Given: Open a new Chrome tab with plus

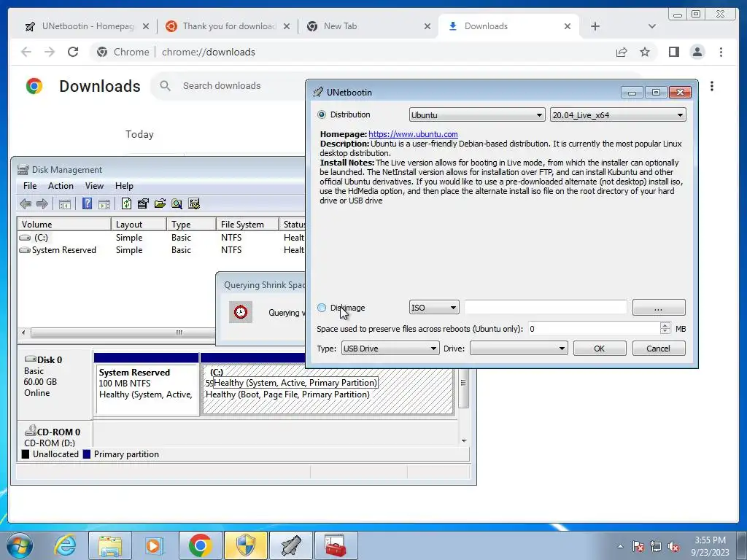Looking at the screenshot, I should coord(595,26).
